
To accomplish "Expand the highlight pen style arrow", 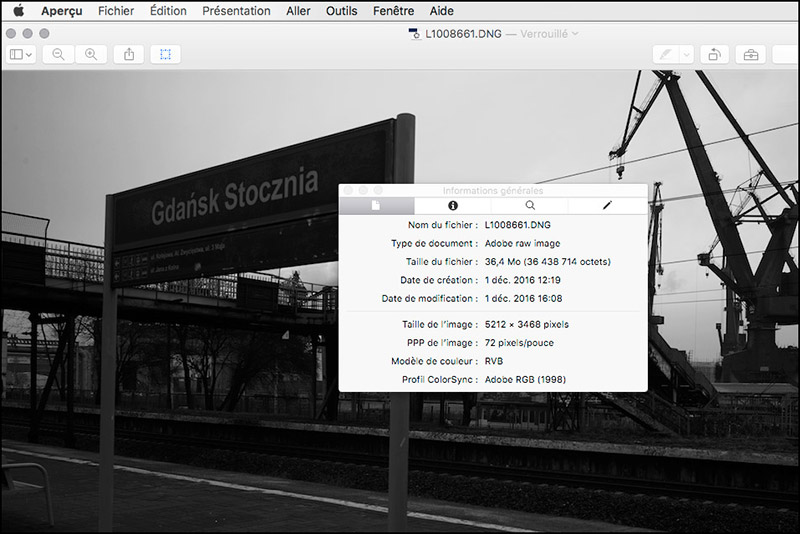I will point(686,54).
